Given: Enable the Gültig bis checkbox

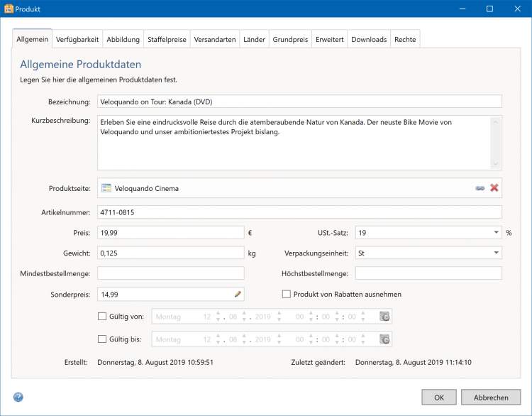Looking at the screenshot, I should pyautogui.click(x=101, y=339).
